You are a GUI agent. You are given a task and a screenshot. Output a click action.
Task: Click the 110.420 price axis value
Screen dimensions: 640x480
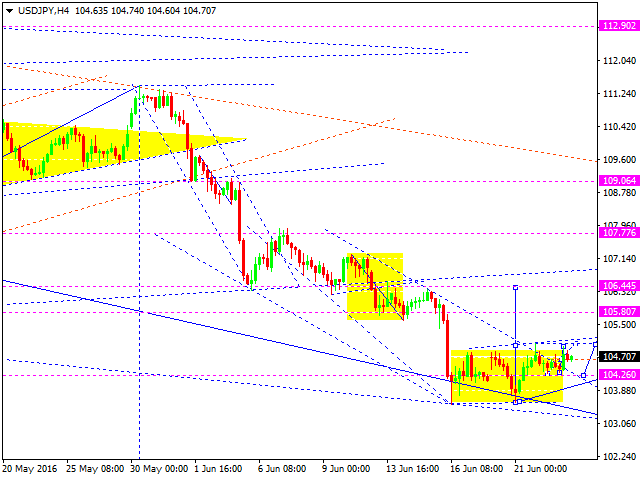619,127
